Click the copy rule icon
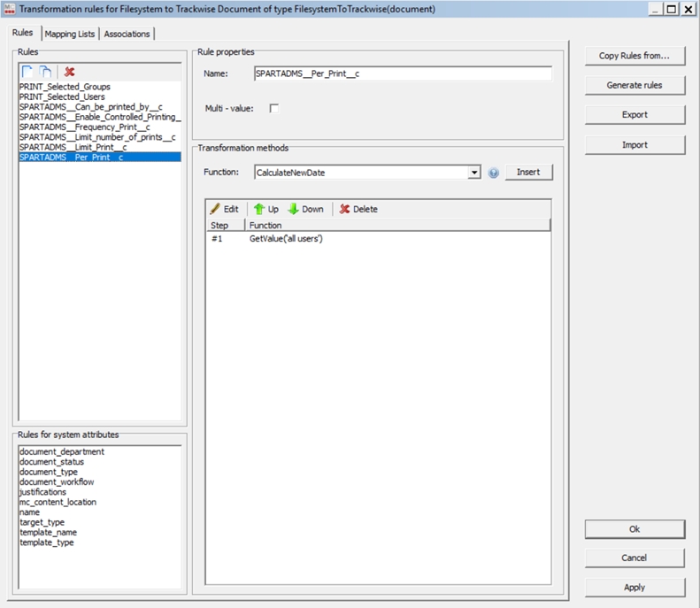 coord(45,71)
